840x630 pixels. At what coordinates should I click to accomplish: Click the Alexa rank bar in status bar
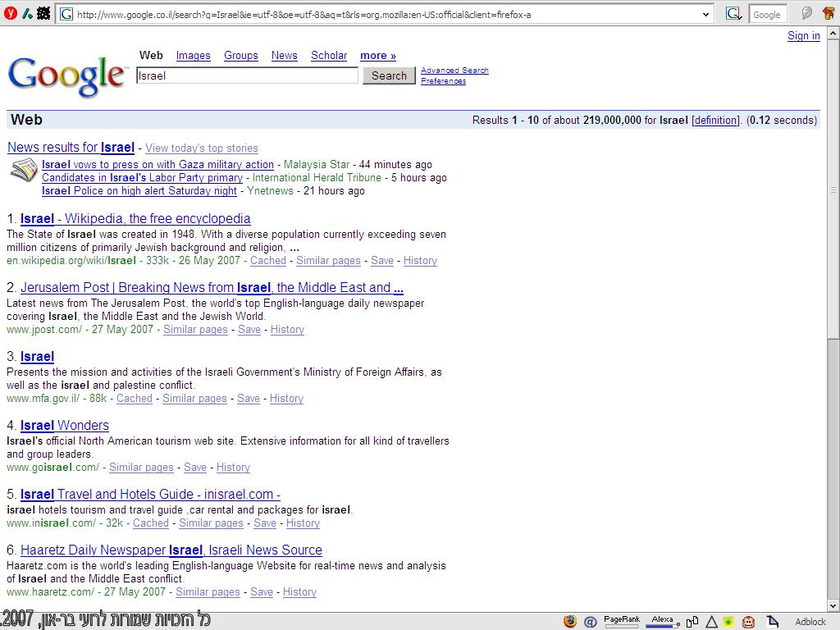[662, 621]
